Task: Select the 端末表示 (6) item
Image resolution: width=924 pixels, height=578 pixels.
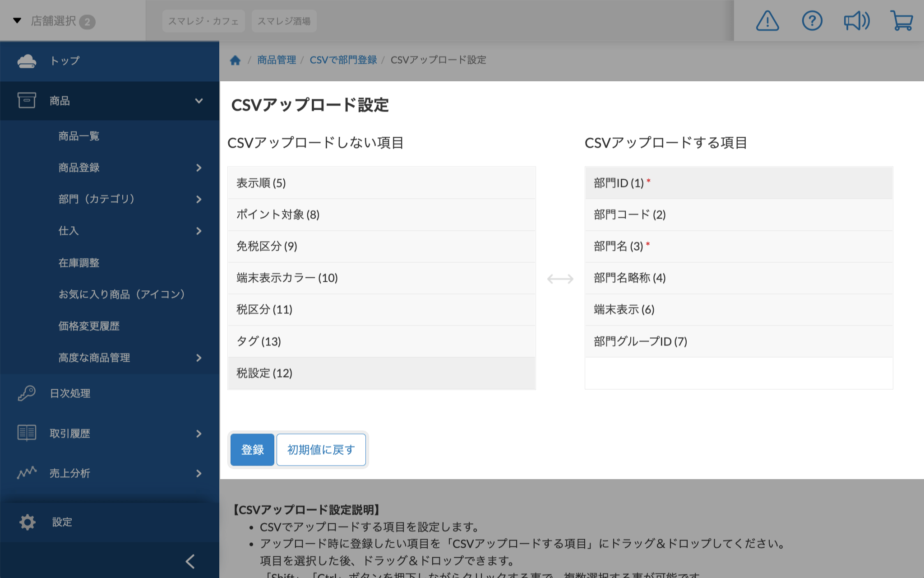Action: (x=739, y=309)
